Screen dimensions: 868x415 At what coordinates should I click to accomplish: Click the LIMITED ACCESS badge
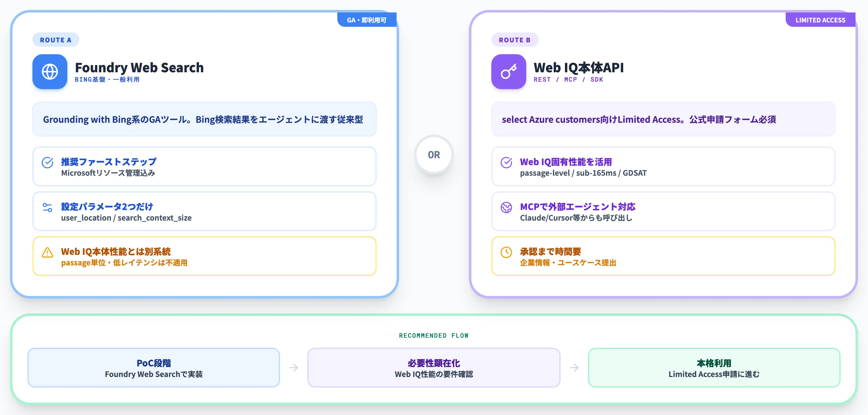pos(821,20)
